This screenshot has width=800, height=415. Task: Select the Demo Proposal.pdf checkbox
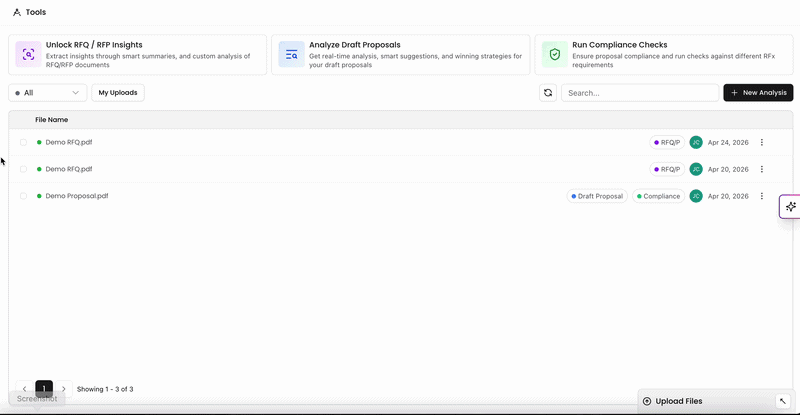click(23, 196)
